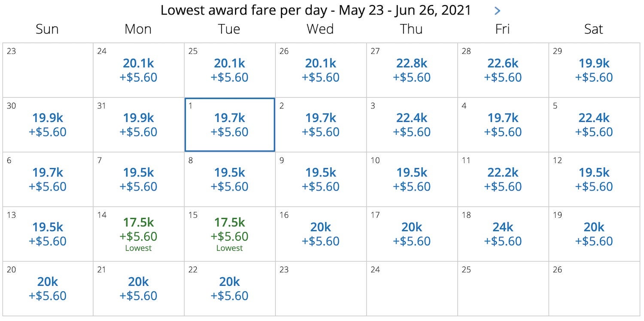Select the 22.8k fare on Thursday May 27
Viewport: 644px width, 321px height.
[412, 70]
